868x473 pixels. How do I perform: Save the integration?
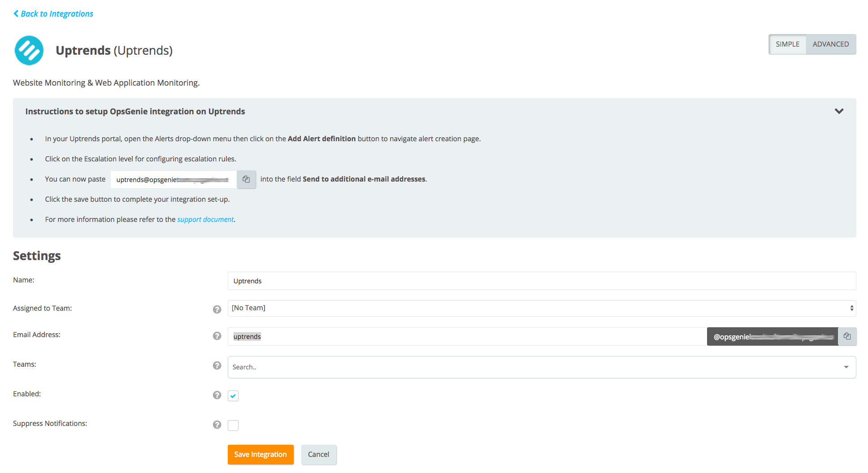(260, 455)
